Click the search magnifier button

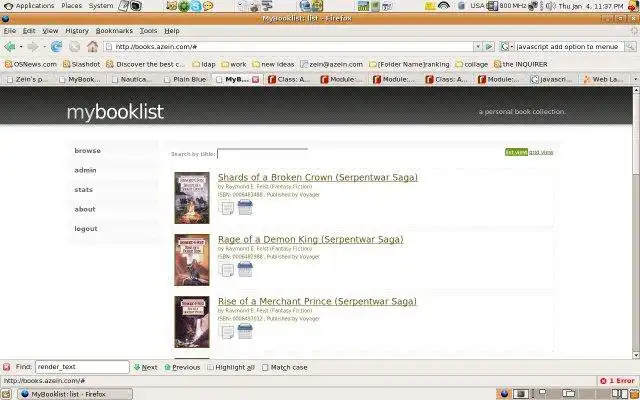631,47
